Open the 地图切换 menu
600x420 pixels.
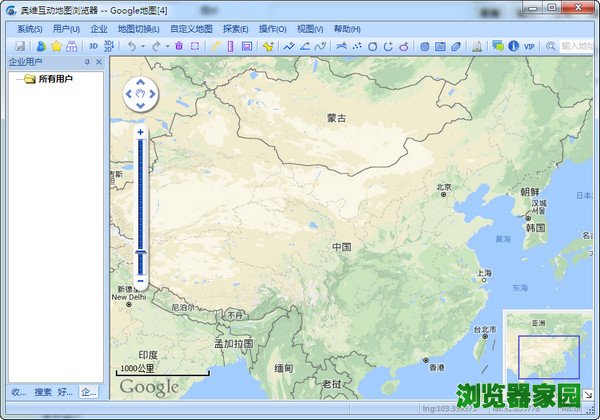(x=138, y=29)
